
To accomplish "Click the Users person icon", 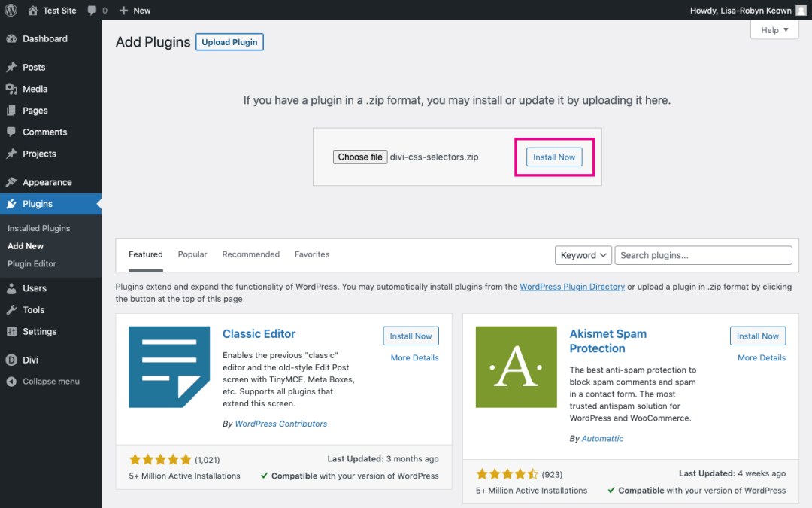I will 11,288.
